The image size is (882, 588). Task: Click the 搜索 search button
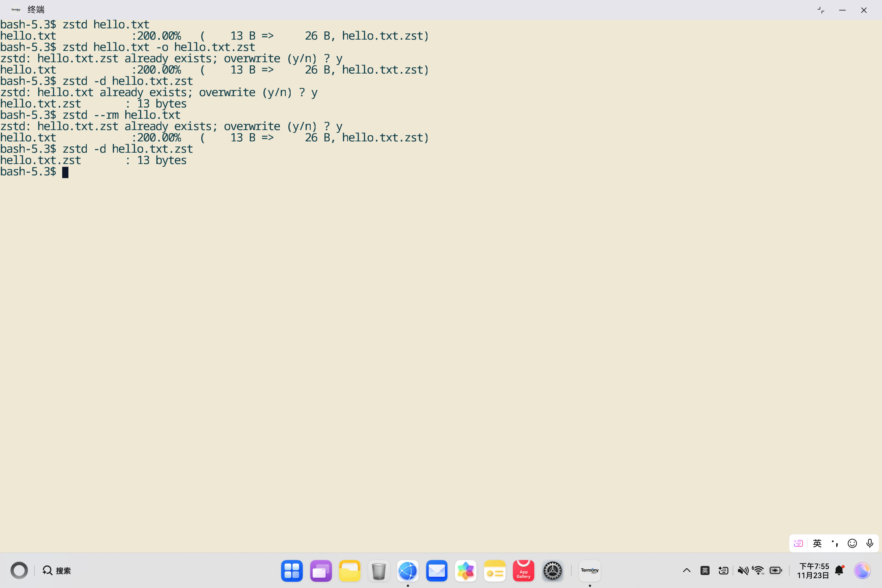pyautogui.click(x=57, y=570)
